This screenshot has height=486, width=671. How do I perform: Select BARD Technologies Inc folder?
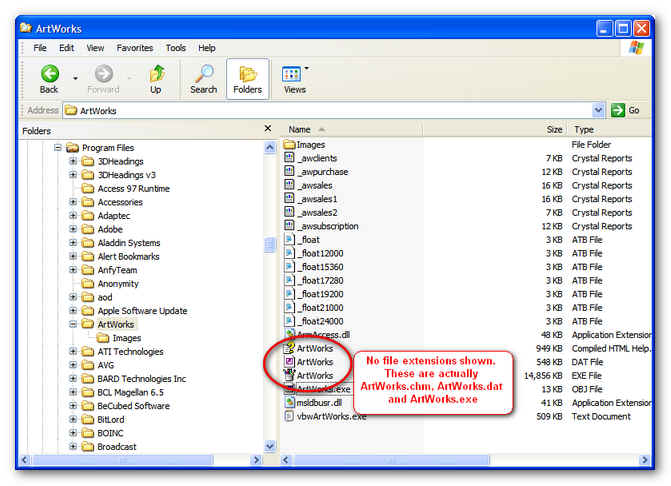142,379
